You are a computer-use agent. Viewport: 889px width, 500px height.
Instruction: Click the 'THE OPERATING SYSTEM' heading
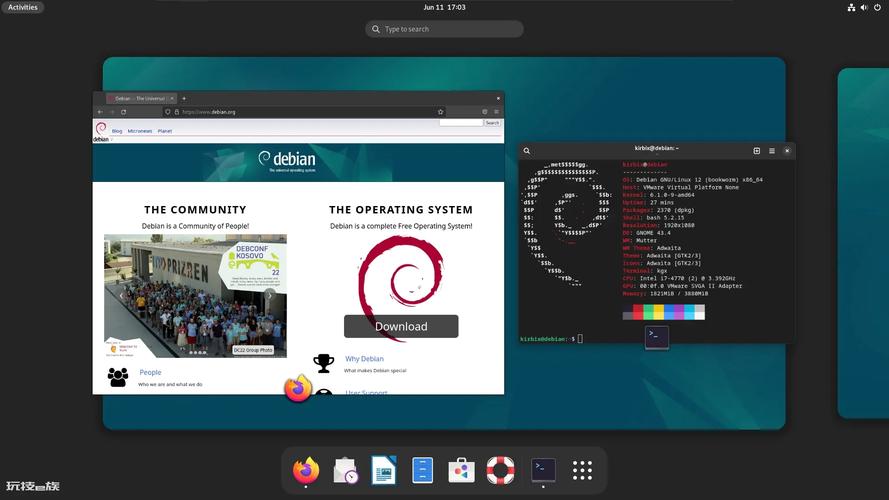point(401,210)
